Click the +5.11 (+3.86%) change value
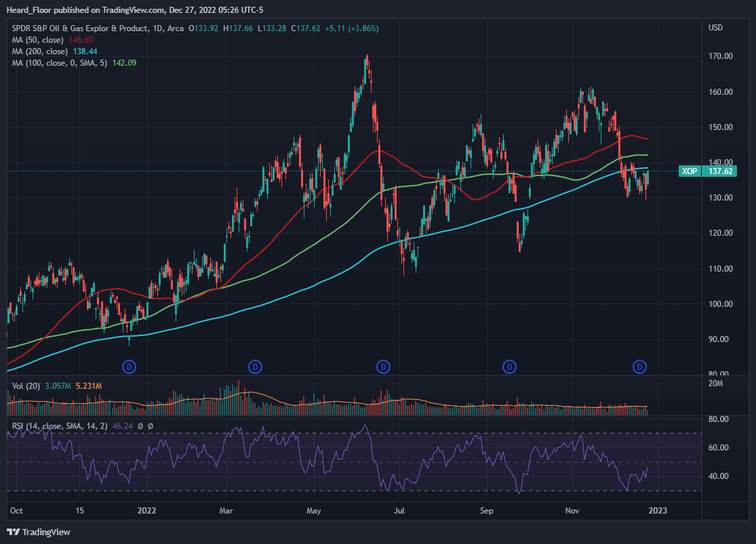 tap(352, 28)
